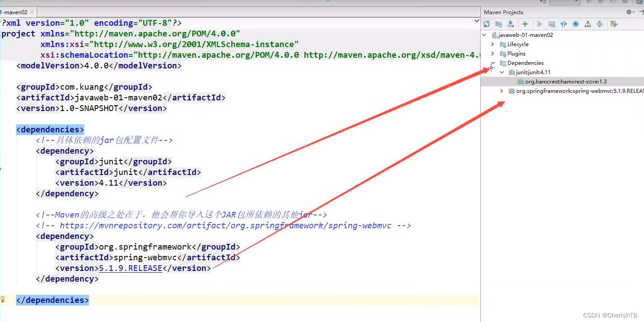Toggle offline mode in Maven toolbar

point(564,24)
